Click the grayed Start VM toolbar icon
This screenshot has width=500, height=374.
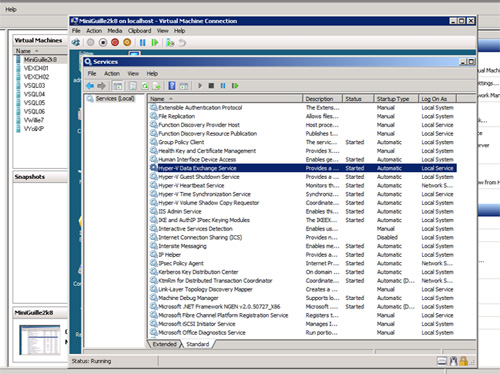[90, 43]
